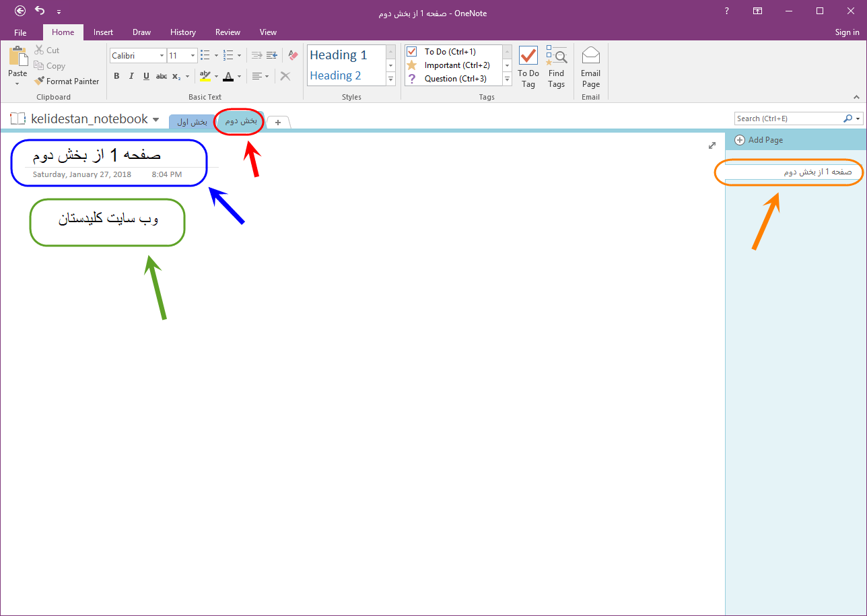Collapse the ribbon with the caret
Screen dimensions: 867x616
[856, 97]
